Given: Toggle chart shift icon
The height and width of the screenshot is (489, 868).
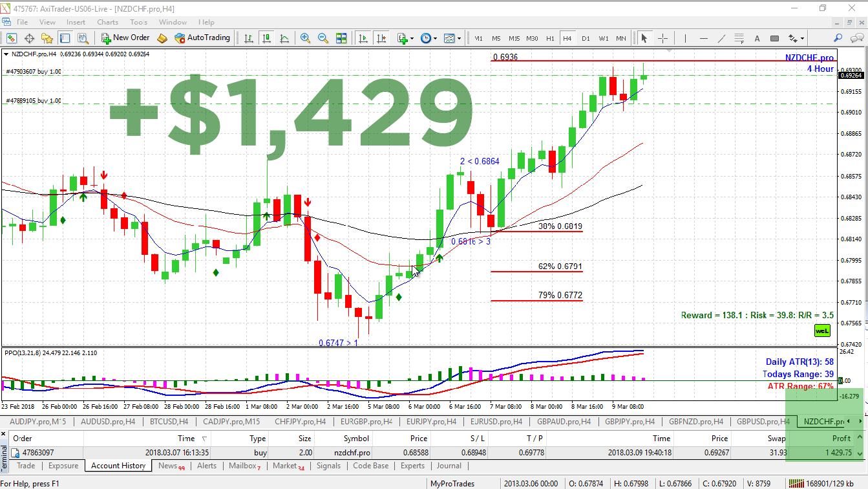Looking at the screenshot, I should [382, 38].
